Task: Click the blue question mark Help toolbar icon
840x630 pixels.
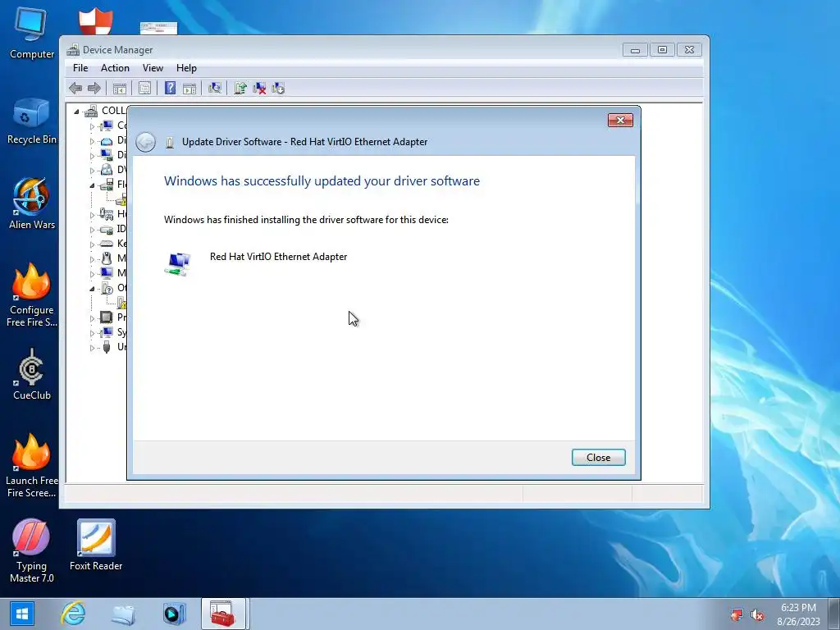Action: pyautogui.click(x=170, y=88)
